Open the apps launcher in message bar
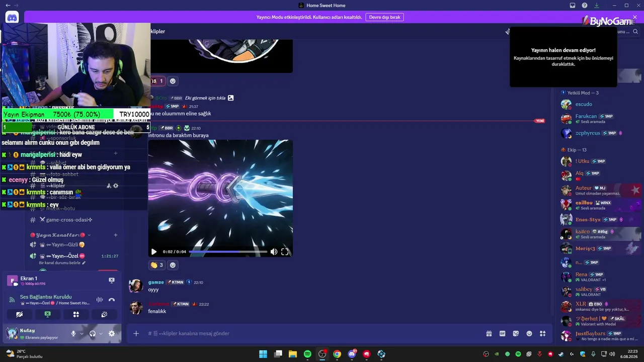 click(x=543, y=333)
